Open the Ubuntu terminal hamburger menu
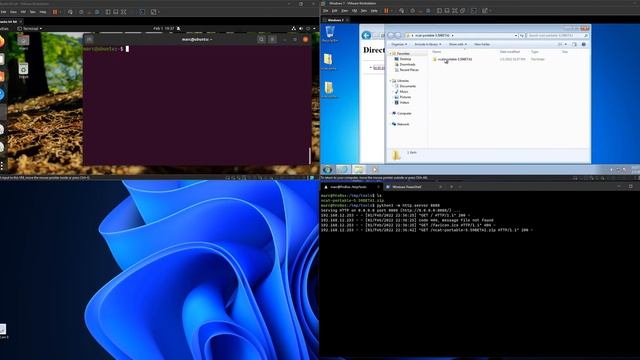Viewport: 640px width, 360px height. coord(273,39)
